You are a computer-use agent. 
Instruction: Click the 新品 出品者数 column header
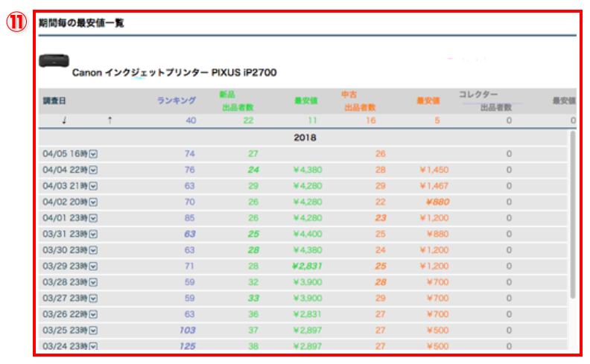tap(237, 100)
